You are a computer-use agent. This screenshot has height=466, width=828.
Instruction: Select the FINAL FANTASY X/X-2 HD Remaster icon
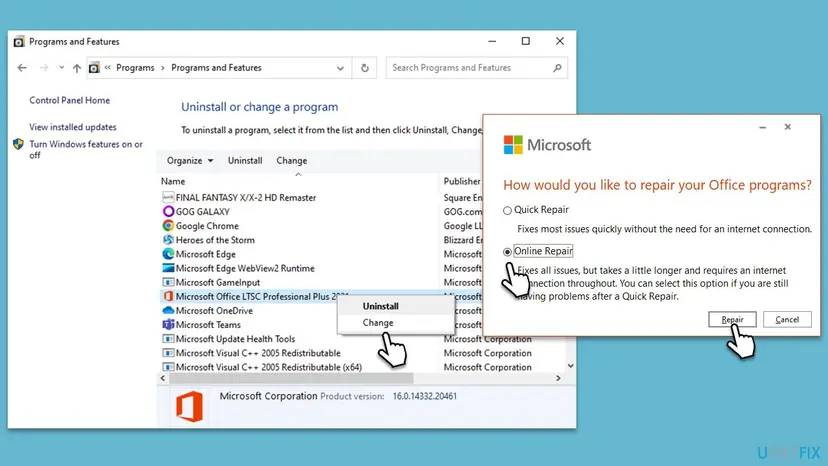click(168, 198)
